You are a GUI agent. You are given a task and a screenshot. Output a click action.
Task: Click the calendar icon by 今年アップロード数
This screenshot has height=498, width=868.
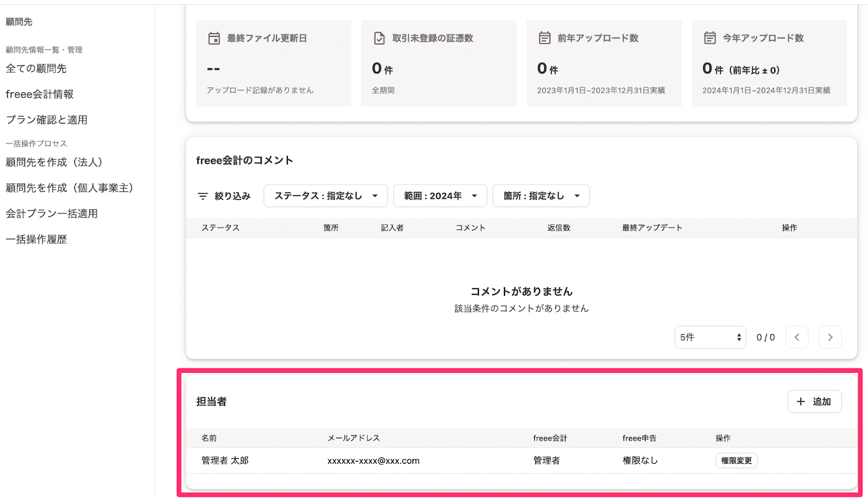tap(710, 38)
